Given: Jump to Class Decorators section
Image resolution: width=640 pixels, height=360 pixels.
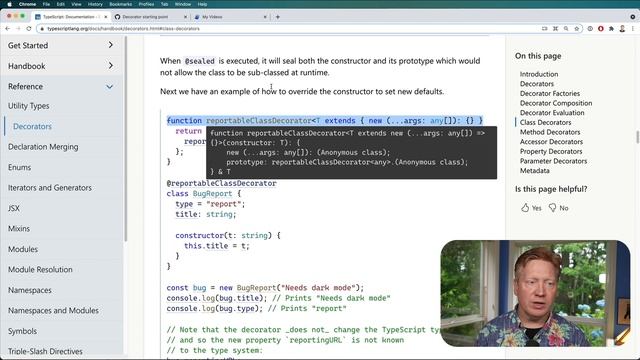Looking at the screenshot, I should [545, 122].
